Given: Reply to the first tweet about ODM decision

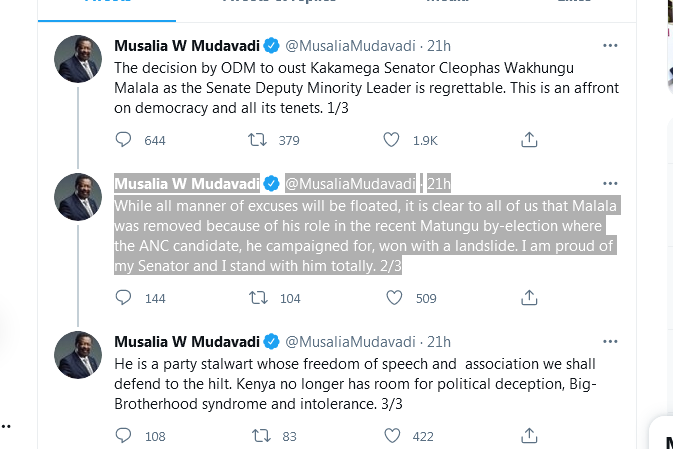Looking at the screenshot, I should [124, 141].
